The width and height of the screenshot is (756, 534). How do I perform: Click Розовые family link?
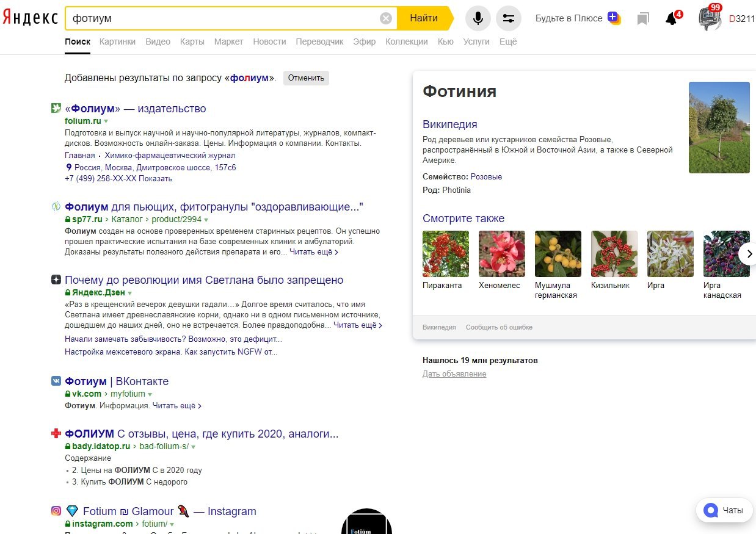click(x=486, y=176)
